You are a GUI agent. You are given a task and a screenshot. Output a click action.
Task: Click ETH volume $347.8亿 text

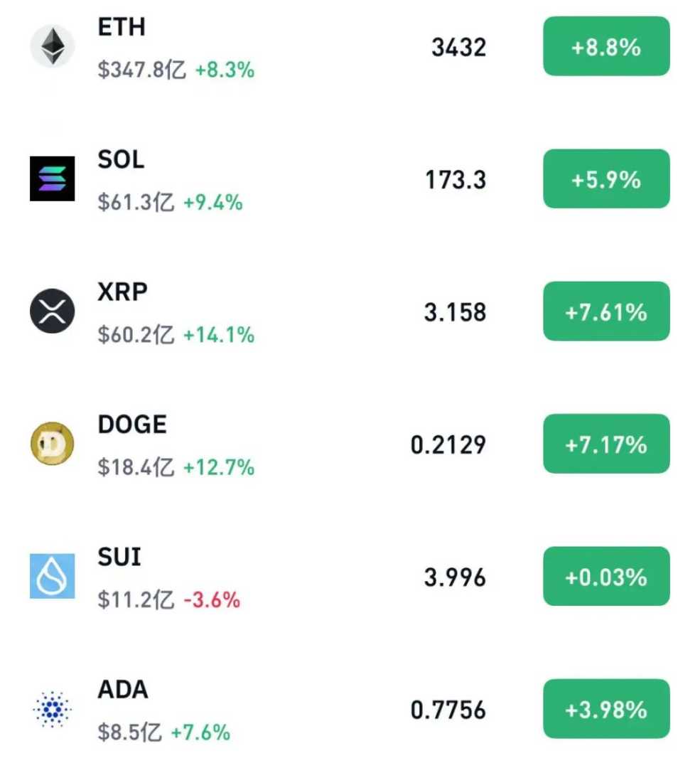[x=142, y=70]
